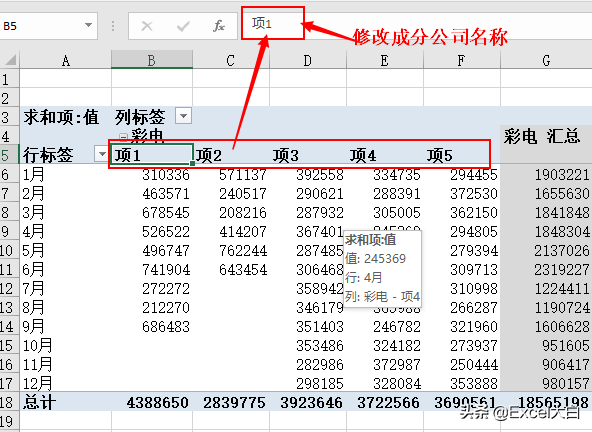
Task: Select row 18 header
Action: point(9,402)
